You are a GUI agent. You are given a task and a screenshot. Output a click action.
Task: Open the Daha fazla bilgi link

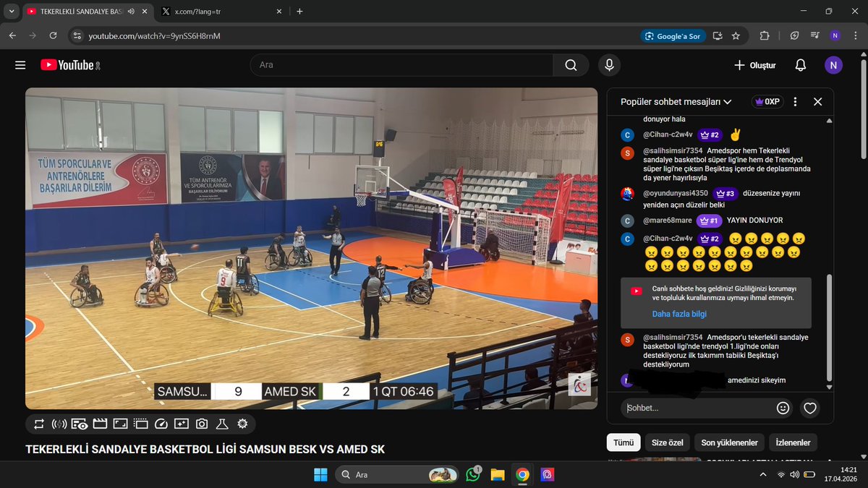coord(679,314)
